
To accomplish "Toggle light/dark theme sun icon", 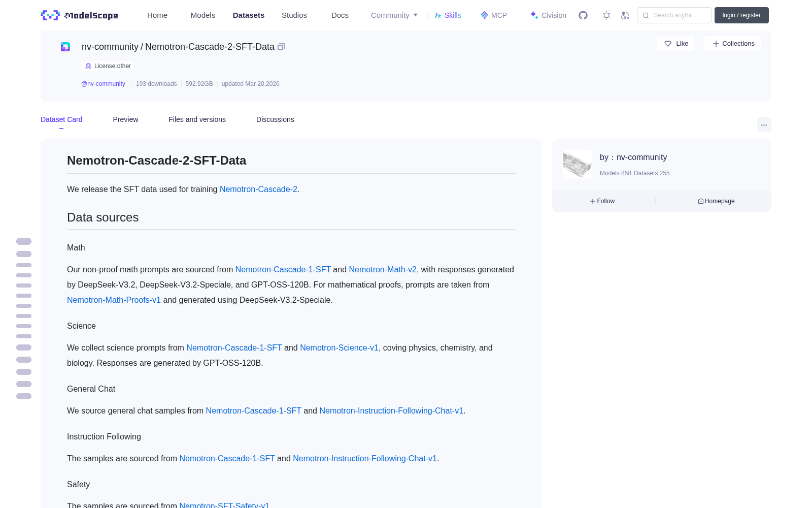I will [606, 15].
